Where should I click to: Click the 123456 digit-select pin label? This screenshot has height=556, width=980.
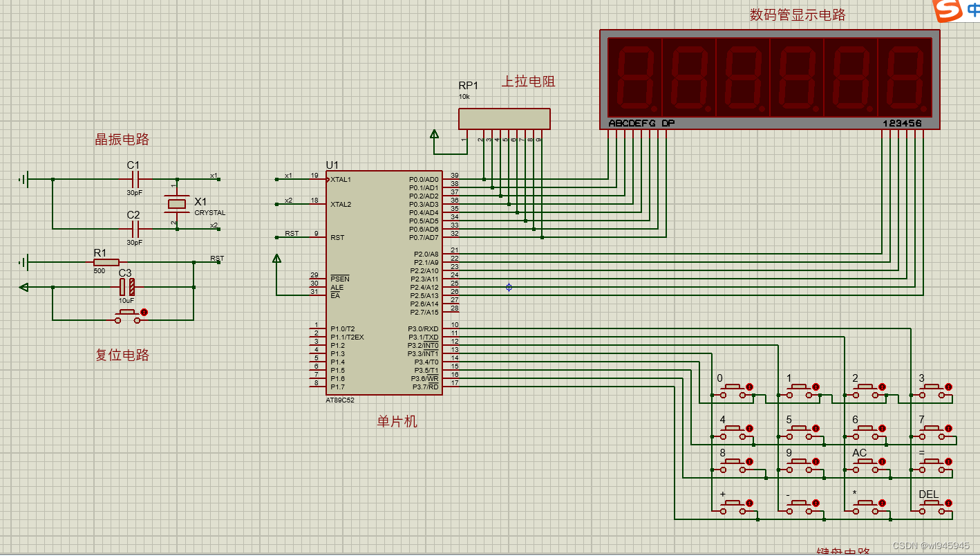coord(902,124)
